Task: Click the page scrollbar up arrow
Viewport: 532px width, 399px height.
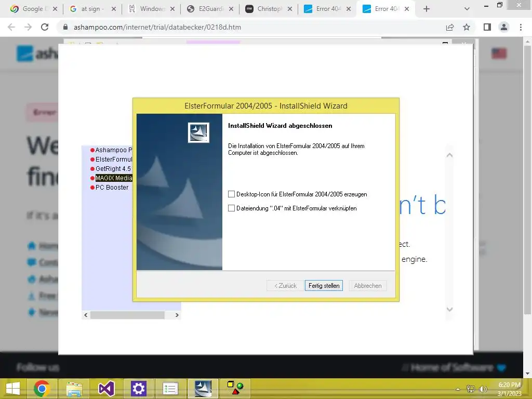Action: click(527, 41)
